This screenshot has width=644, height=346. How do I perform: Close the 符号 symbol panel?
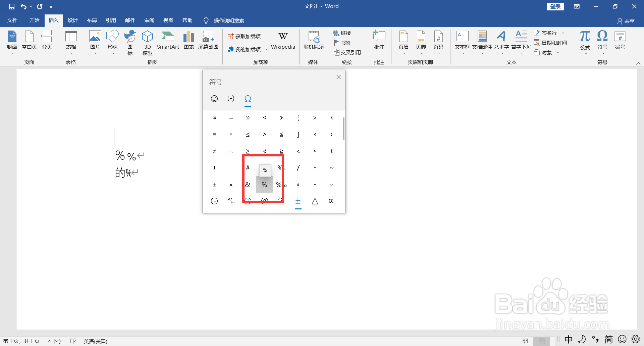click(338, 77)
